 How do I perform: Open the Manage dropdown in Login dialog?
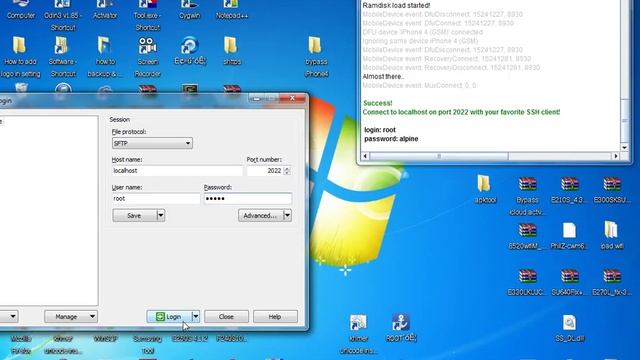coord(71,316)
